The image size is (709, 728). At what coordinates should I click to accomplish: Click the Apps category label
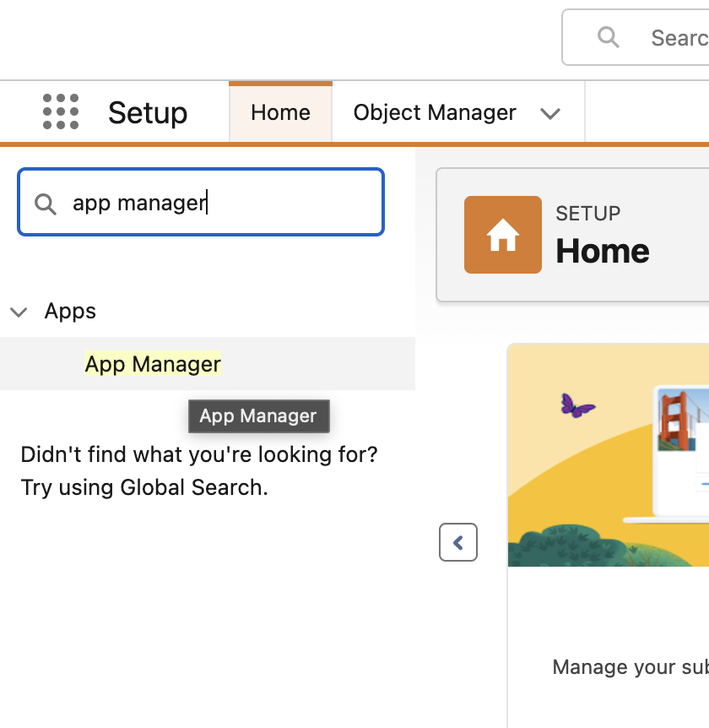coord(70,311)
